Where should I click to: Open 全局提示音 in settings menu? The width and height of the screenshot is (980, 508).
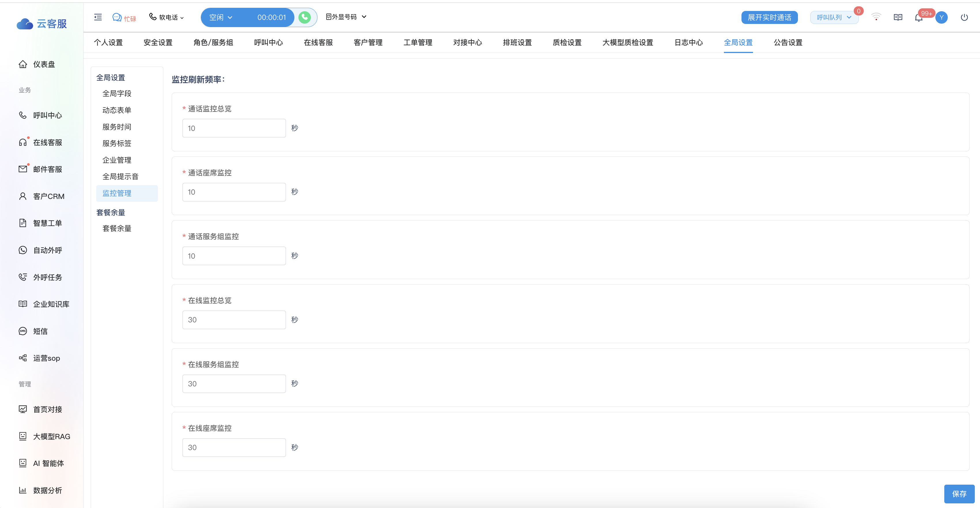pyautogui.click(x=120, y=176)
